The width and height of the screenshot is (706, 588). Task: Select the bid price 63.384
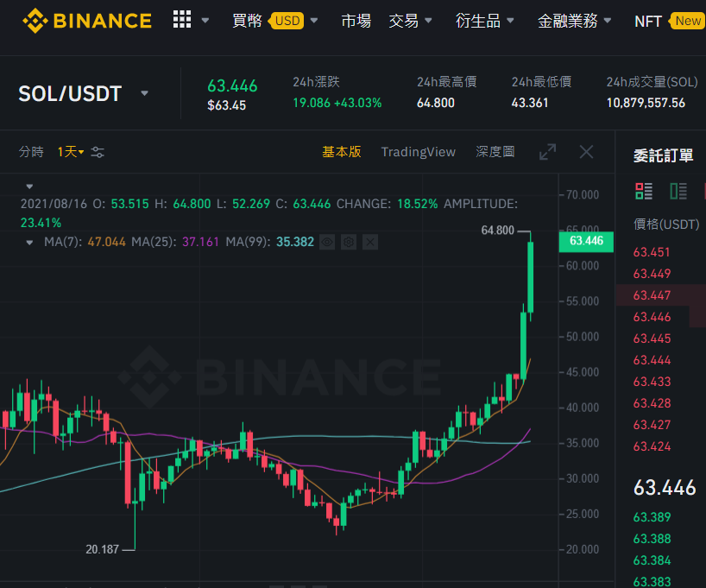[x=652, y=560]
